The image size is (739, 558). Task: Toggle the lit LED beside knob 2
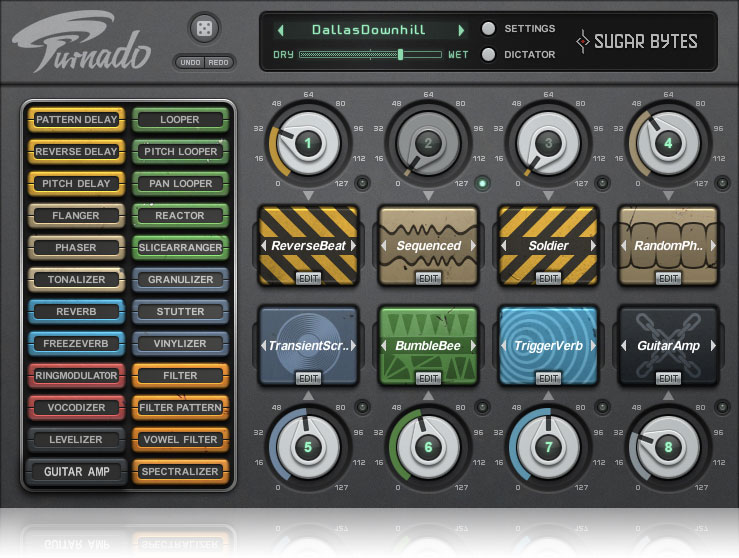click(x=482, y=183)
